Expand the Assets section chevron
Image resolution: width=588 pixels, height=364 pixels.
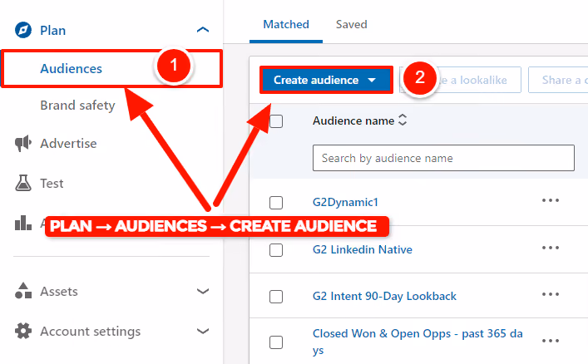203,291
